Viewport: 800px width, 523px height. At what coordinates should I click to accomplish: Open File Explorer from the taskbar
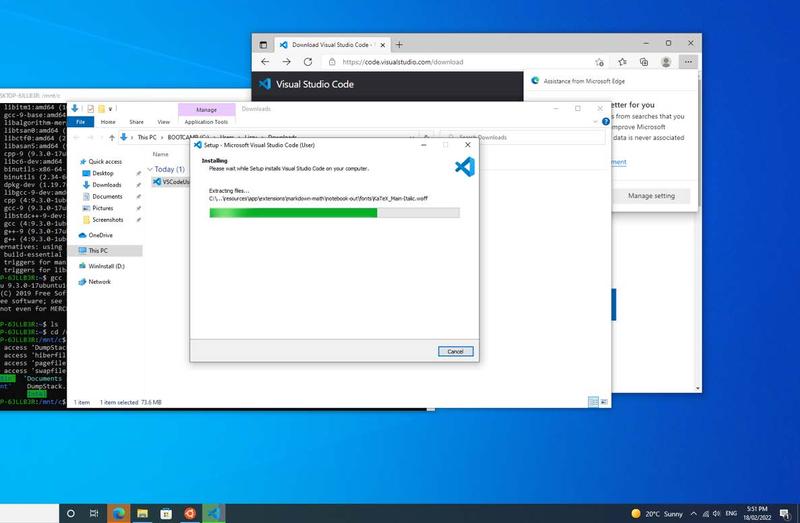point(142,513)
